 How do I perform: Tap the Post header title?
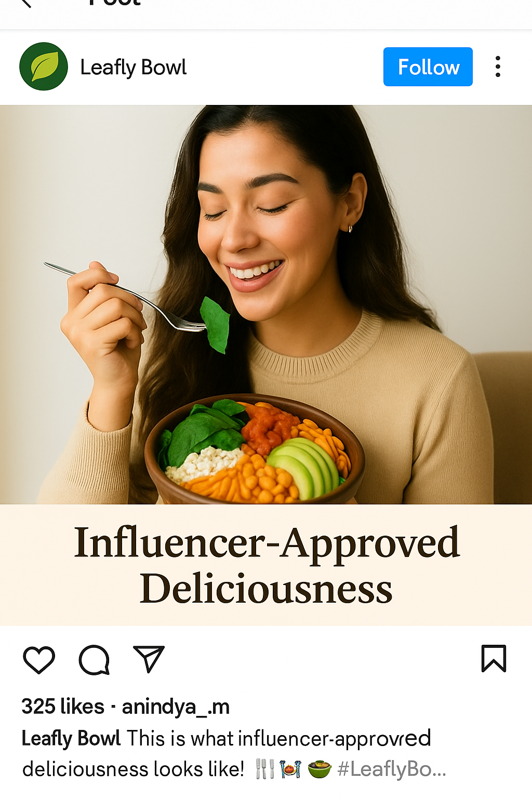tap(114, 3)
